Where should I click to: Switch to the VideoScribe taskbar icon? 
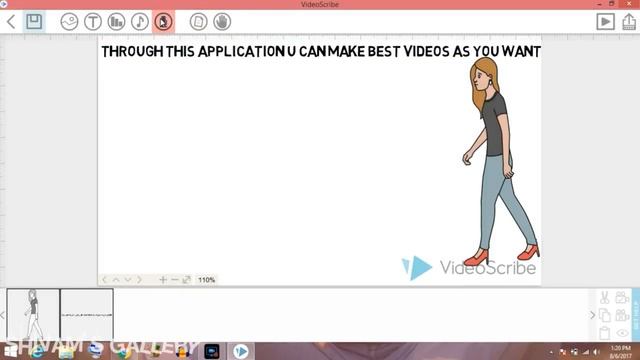(x=241, y=351)
